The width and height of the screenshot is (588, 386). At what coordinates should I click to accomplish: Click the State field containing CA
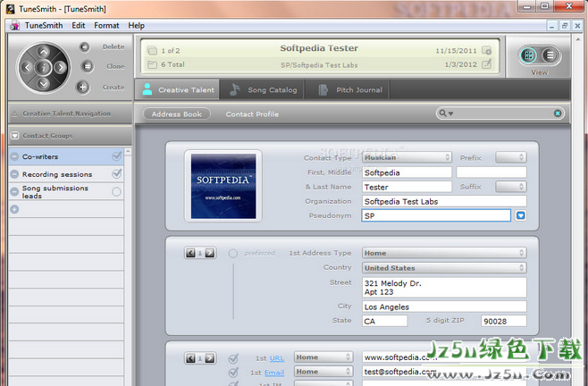click(x=385, y=321)
